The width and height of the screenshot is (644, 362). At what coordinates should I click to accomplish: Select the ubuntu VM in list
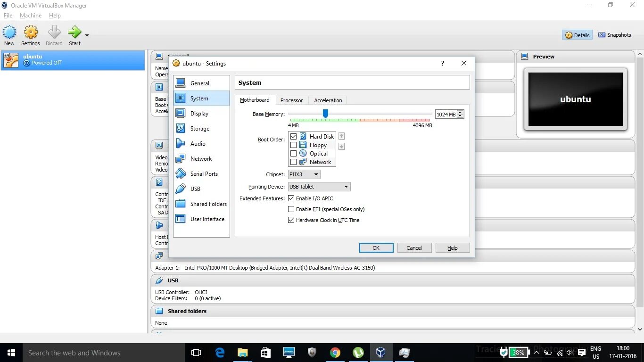[x=73, y=60]
